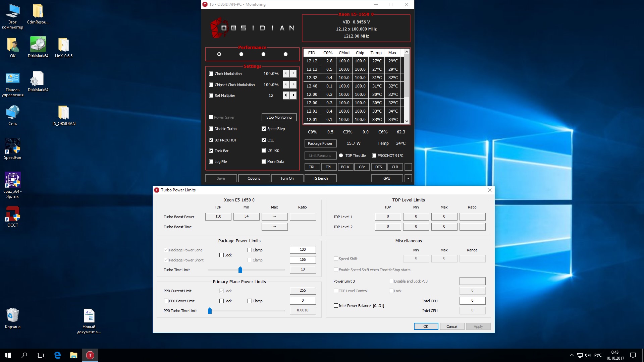The width and height of the screenshot is (644, 362).
Task: Click the BCLK button
Action: click(x=345, y=167)
